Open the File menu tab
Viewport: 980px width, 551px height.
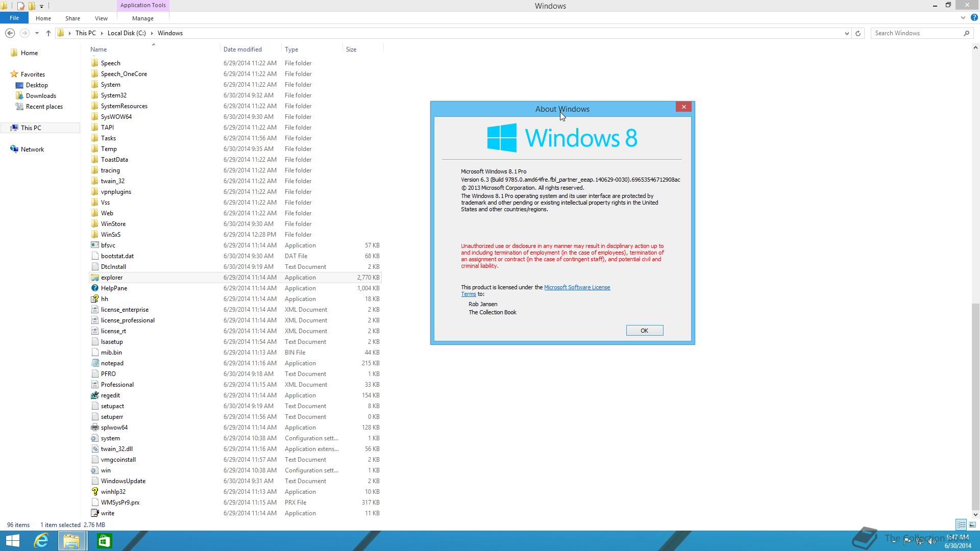pos(14,18)
